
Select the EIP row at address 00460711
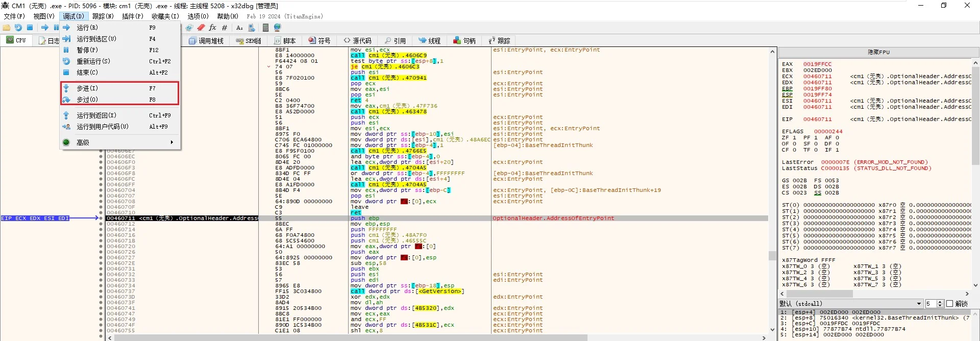pyautogui.click(x=437, y=218)
